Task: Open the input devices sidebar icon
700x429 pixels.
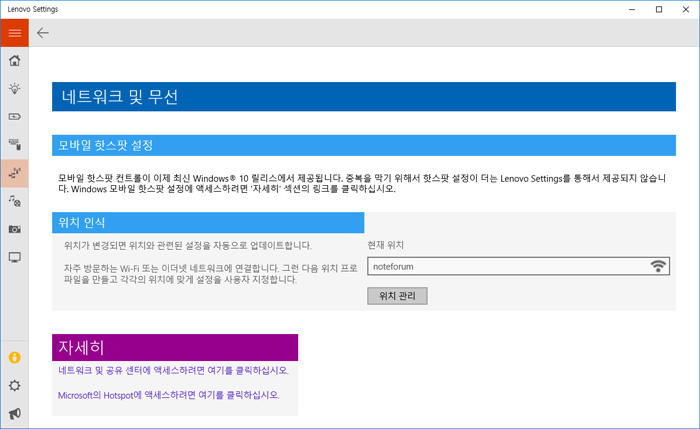Action: tap(14, 144)
